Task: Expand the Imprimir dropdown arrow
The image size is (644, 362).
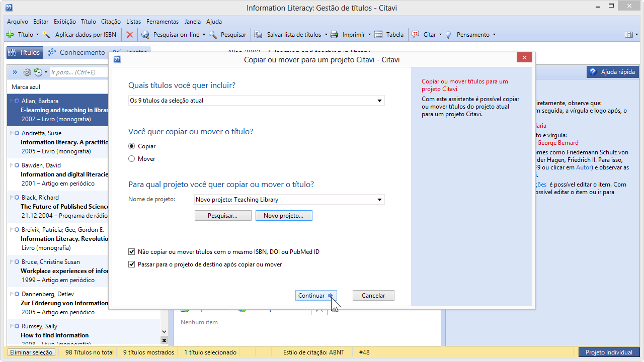Action: pos(369,35)
